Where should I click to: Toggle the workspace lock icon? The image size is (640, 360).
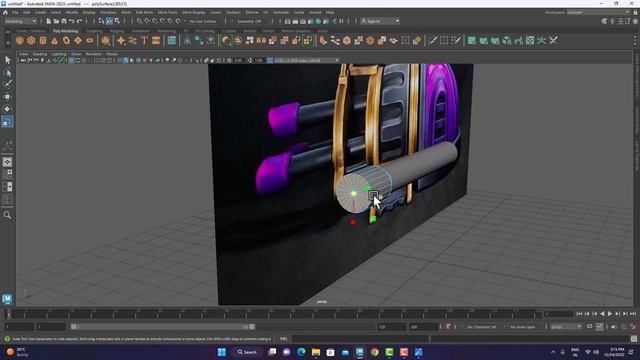pyautogui.click(x=635, y=12)
